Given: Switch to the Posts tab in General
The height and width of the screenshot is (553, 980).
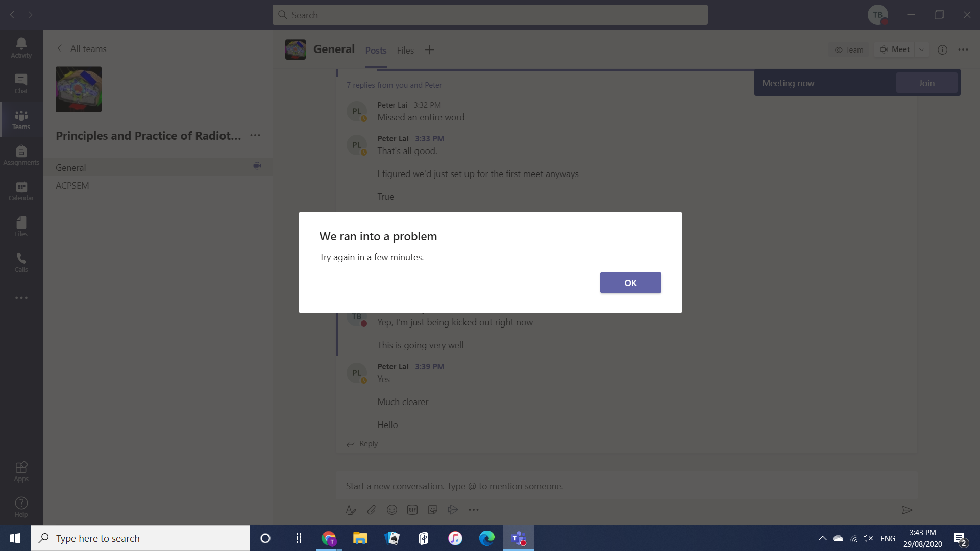Looking at the screenshot, I should (x=376, y=51).
